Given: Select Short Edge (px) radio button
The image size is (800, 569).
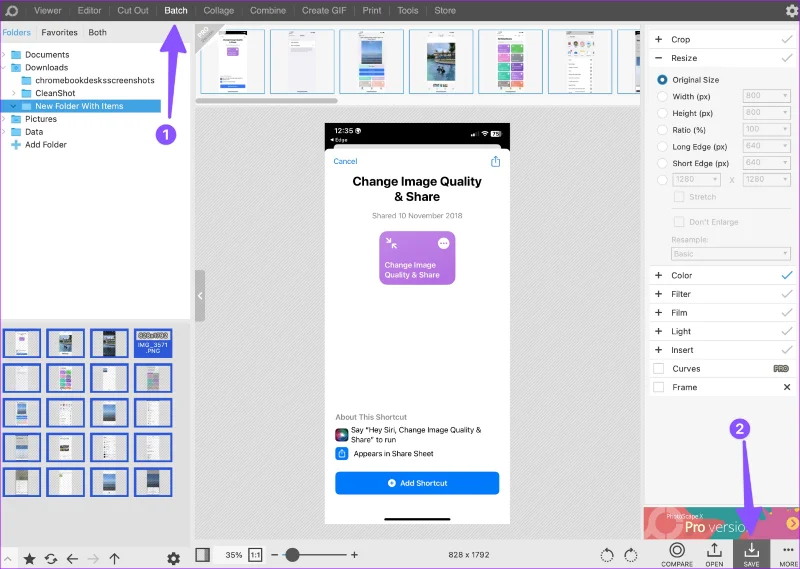Looking at the screenshot, I should click(x=662, y=163).
